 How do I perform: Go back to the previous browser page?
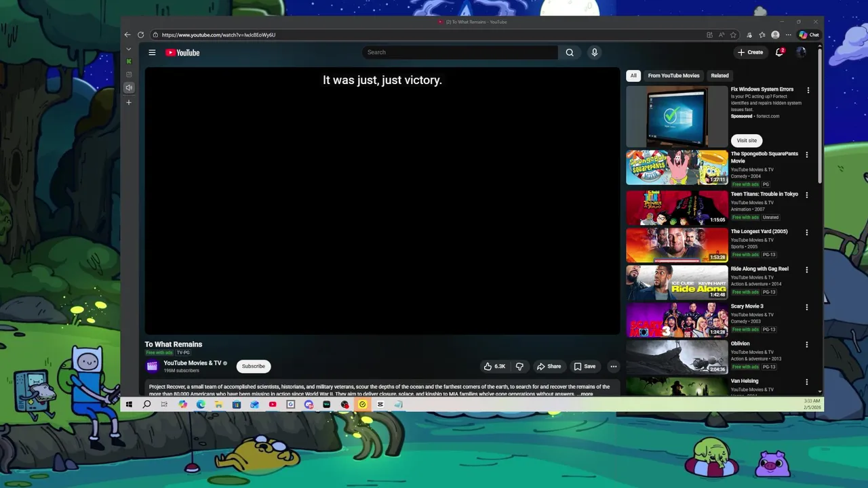tap(127, 35)
